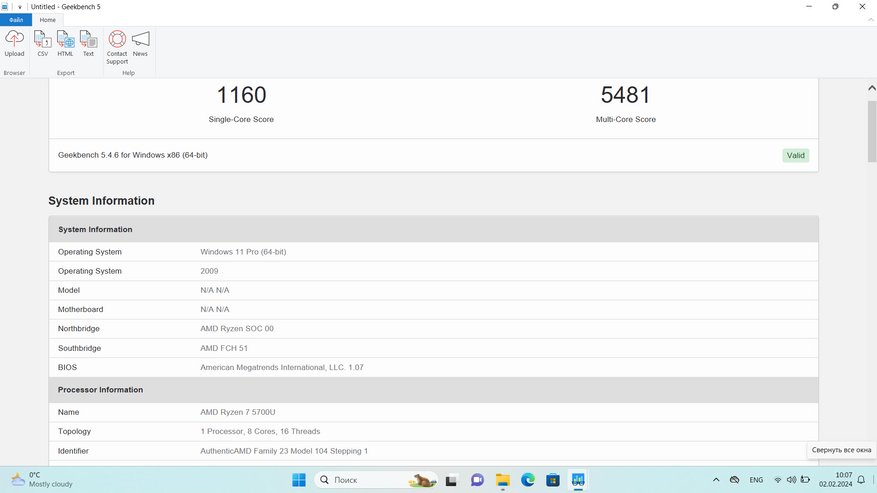The width and height of the screenshot is (877, 493).
Task: Export results as Text
Action: [x=88, y=44]
